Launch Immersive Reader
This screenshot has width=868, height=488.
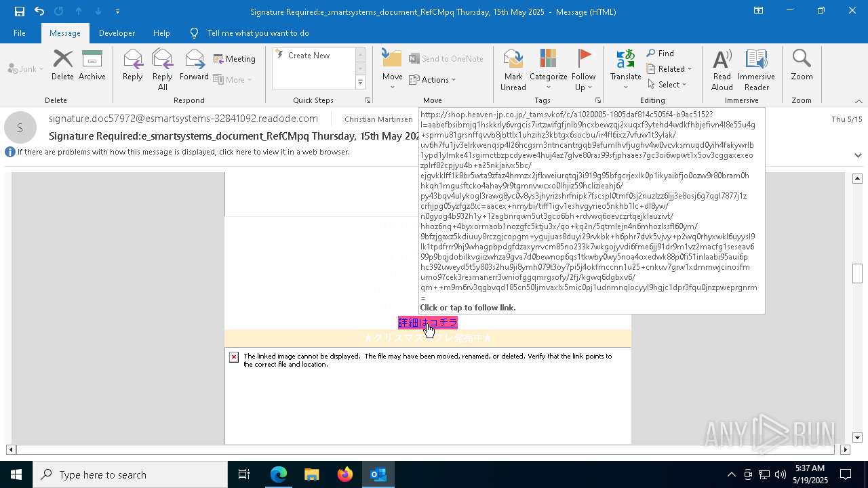(x=756, y=70)
